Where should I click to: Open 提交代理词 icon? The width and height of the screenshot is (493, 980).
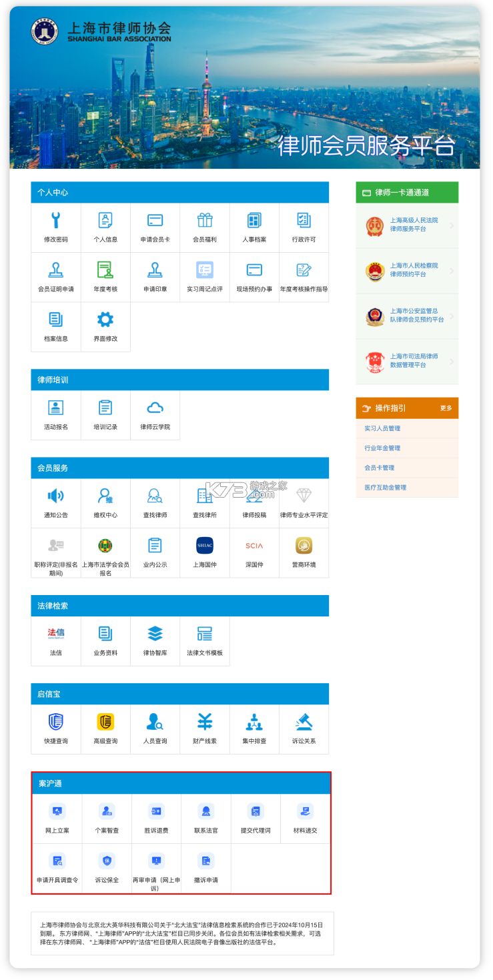tap(256, 811)
